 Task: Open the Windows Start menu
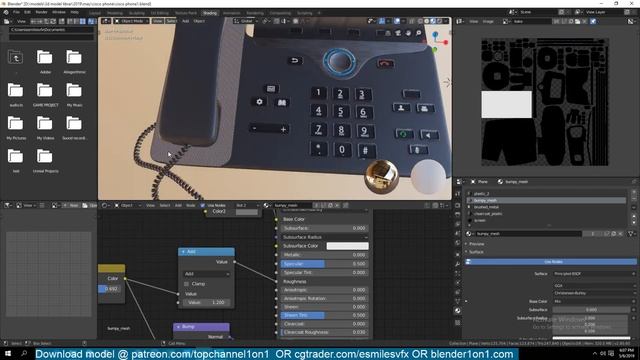coord(8,353)
